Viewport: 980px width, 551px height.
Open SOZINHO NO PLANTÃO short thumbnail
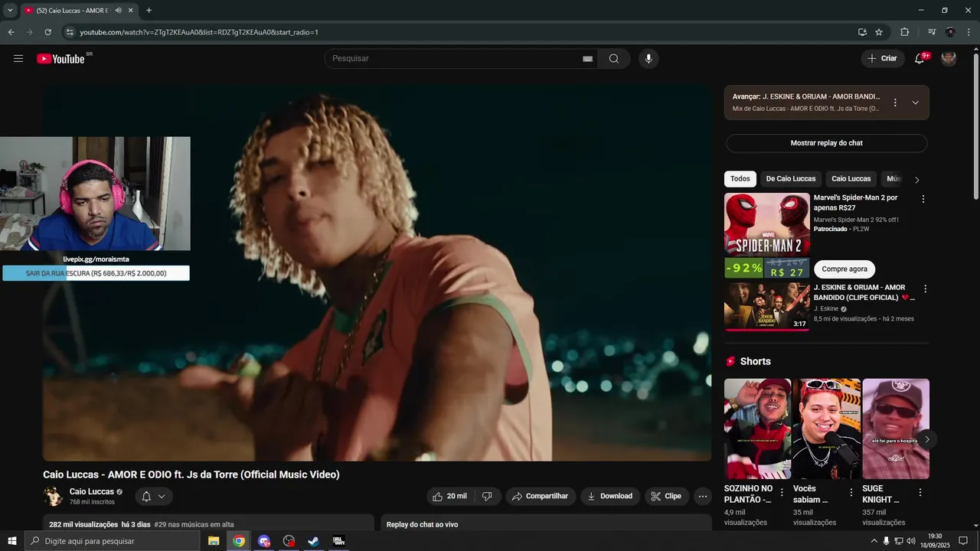point(758,429)
